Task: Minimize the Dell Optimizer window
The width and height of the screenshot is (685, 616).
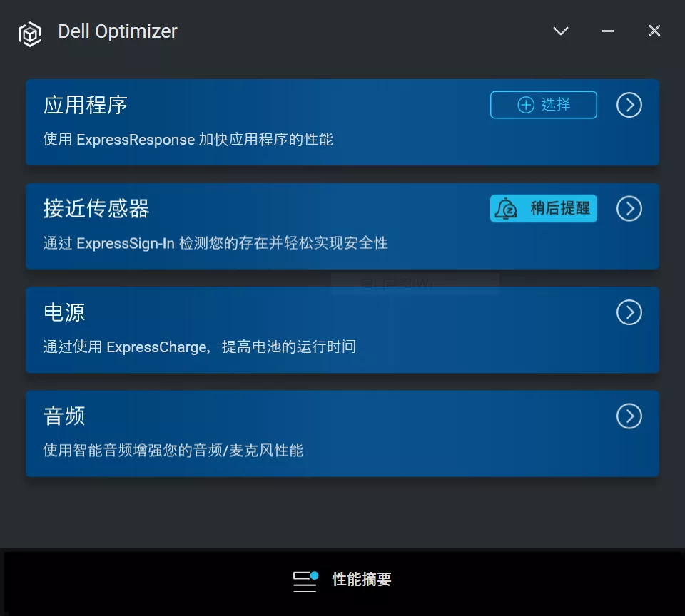Action: (x=608, y=31)
